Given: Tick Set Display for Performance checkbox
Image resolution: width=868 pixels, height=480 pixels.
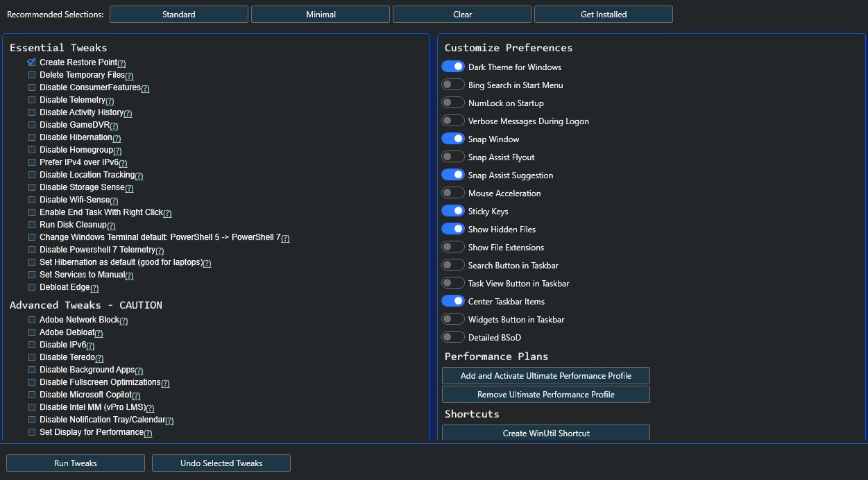Looking at the screenshot, I should coord(32,432).
